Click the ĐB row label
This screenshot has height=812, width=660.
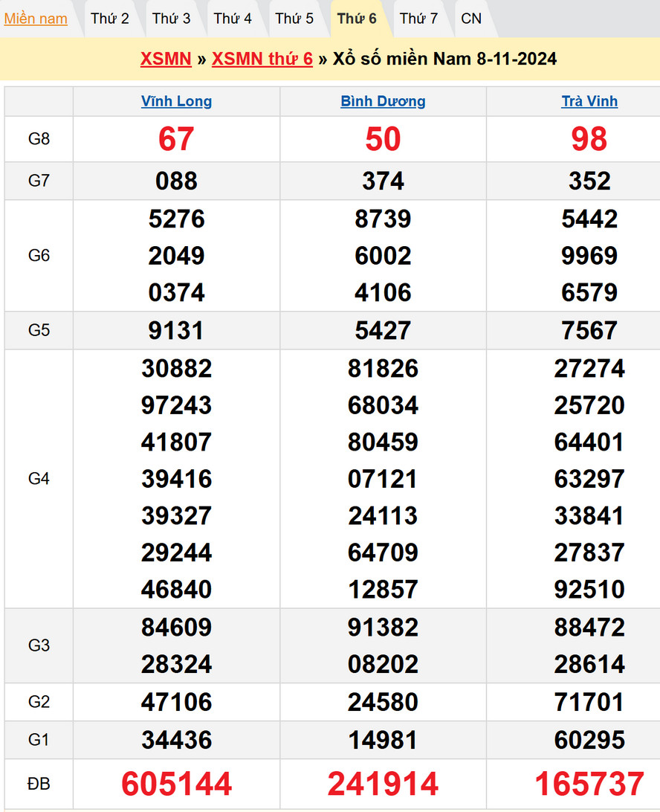pyautogui.click(x=39, y=784)
